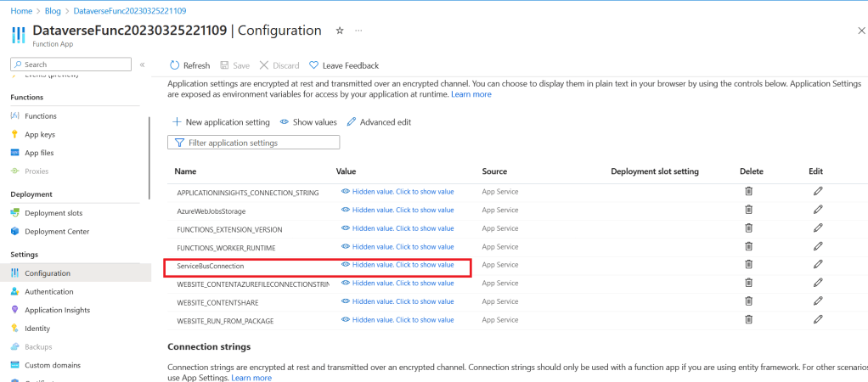Open Custom domains settings
The image size is (868, 382).
53,365
